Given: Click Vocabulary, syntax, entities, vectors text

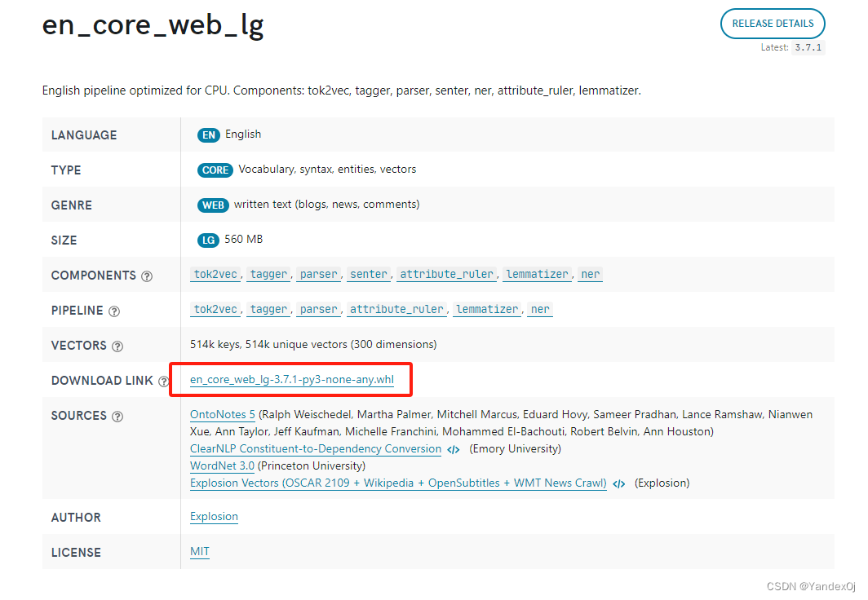Looking at the screenshot, I should 327,170.
